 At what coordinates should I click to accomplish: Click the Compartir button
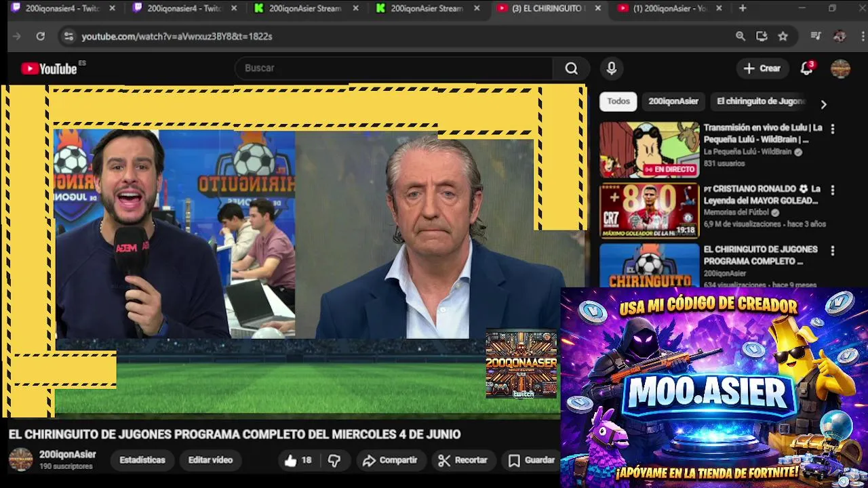tap(389, 460)
